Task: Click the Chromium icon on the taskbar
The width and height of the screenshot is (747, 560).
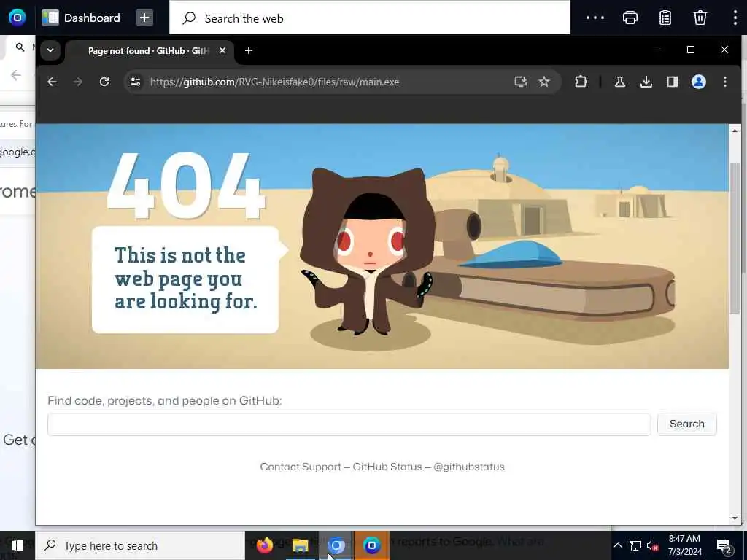Action: click(x=336, y=545)
